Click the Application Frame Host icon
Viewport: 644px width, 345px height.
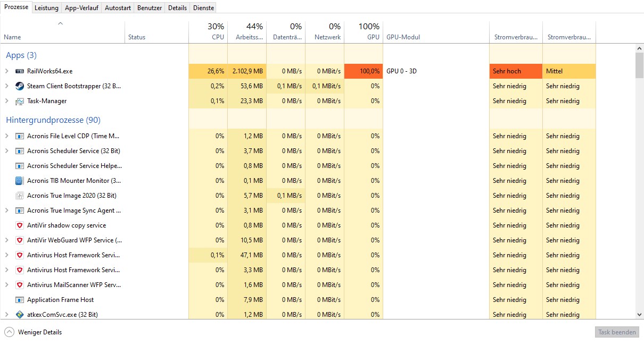click(x=20, y=300)
